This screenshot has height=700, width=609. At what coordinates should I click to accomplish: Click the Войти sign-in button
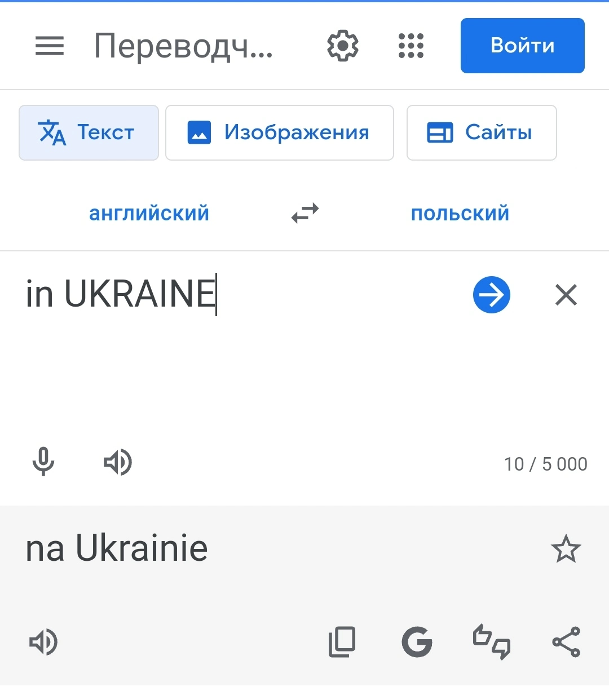click(522, 46)
